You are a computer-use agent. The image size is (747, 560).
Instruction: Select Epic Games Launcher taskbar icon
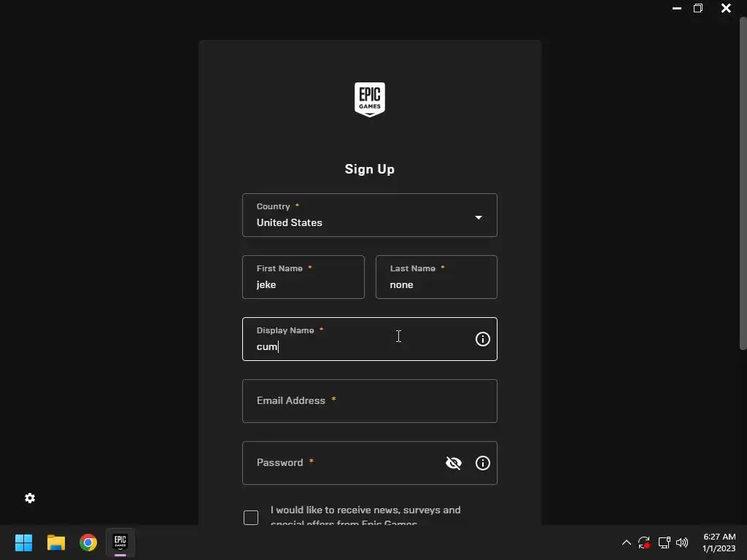click(120, 542)
